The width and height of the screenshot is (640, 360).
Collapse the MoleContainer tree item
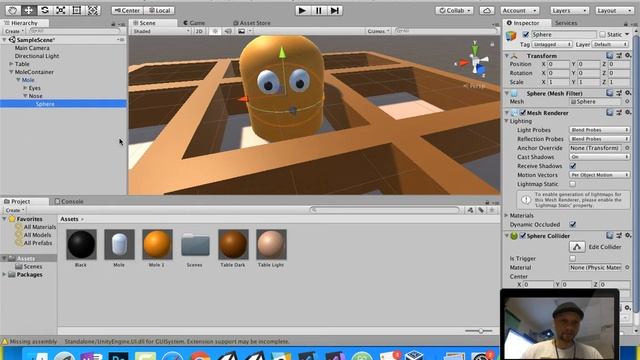[x=11, y=72]
